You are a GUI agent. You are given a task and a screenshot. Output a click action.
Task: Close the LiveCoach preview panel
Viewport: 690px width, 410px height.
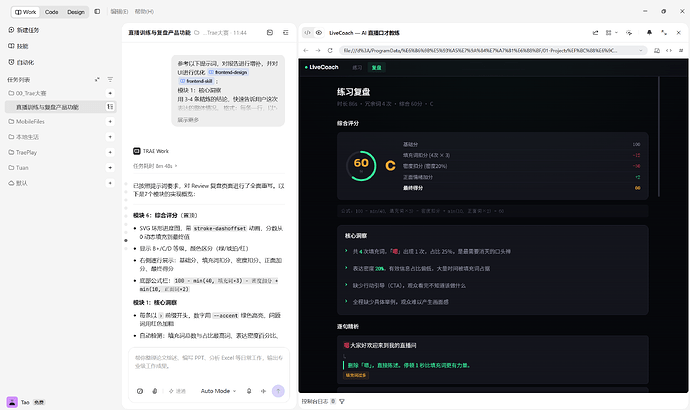tap(679, 33)
